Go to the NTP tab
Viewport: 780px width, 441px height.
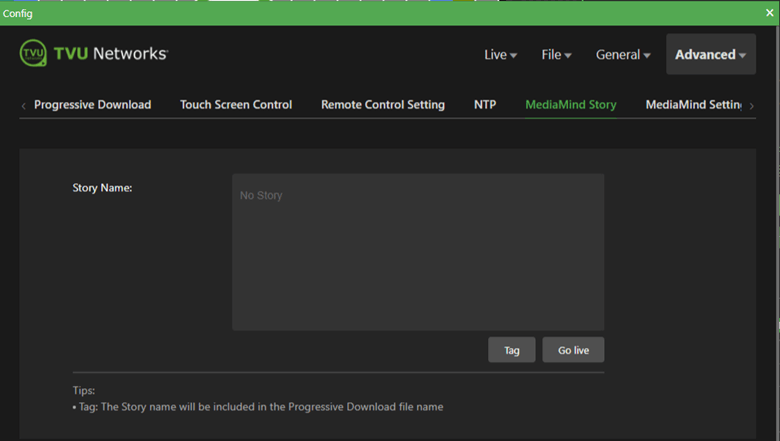tap(485, 104)
